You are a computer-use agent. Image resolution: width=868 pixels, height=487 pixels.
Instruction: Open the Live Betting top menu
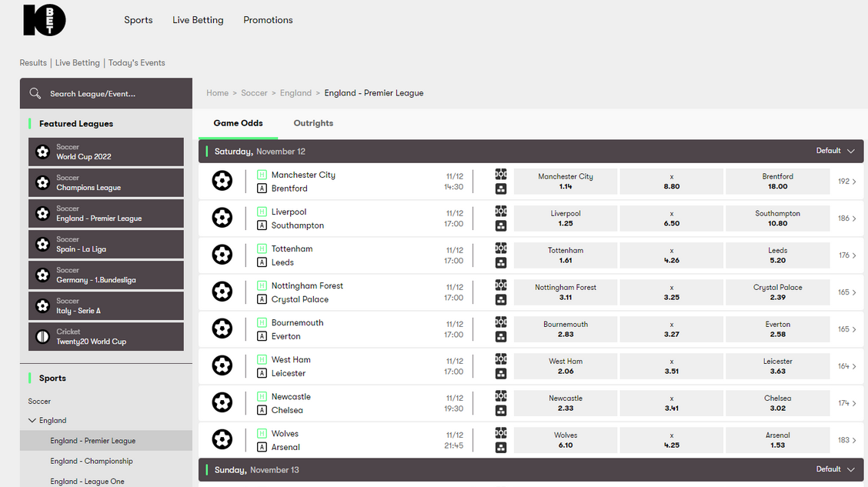click(x=198, y=20)
